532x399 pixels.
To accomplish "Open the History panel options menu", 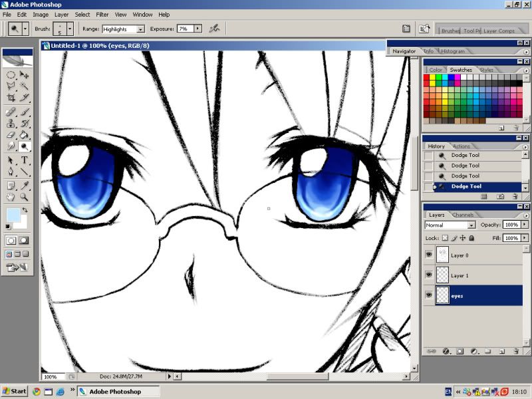I will (x=526, y=147).
